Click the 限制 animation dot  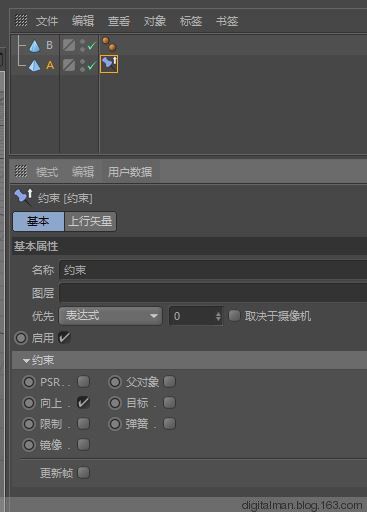[x=29, y=424]
